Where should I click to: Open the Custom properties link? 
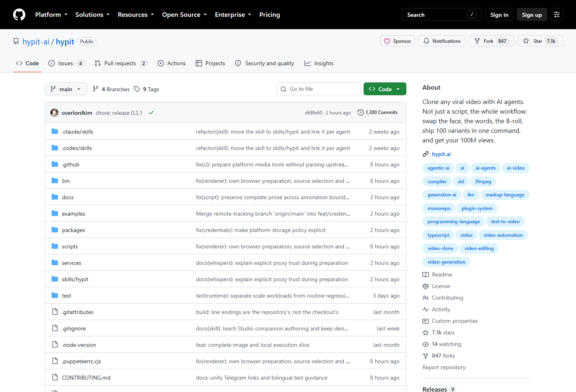pyautogui.click(x=455, y=321)
